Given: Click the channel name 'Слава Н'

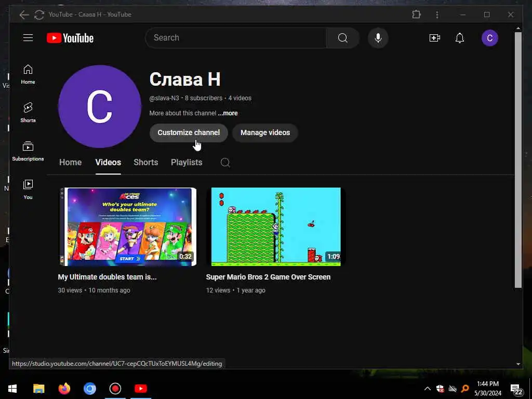Looking at the screenshot, I should [x=185, y=79].
